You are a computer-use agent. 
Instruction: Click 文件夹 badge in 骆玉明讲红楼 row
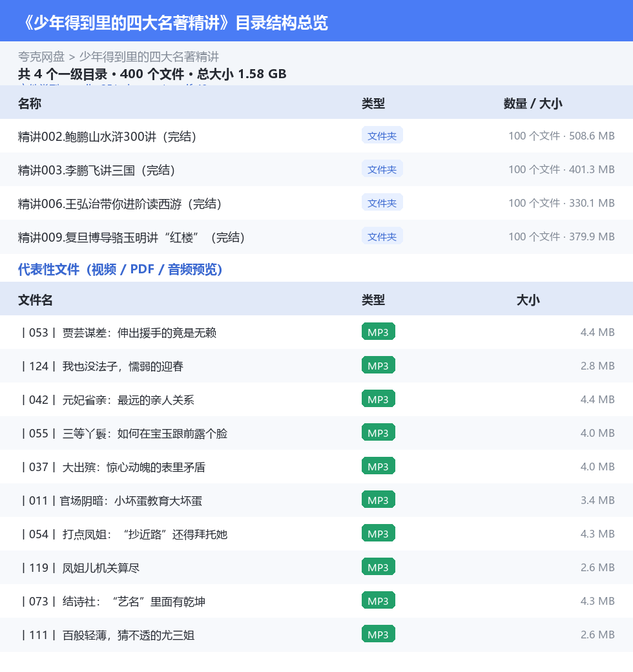pyautogui.click(x=382, y=236)
